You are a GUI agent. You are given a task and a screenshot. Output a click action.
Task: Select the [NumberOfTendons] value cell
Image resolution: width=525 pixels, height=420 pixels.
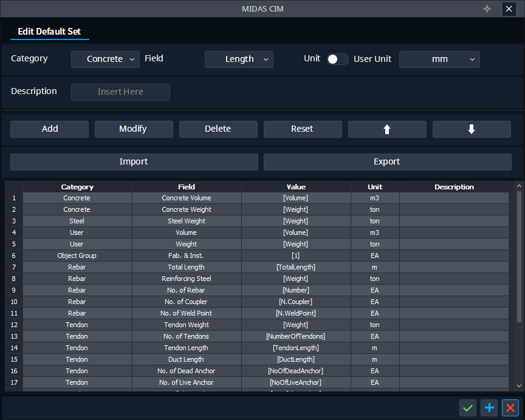coord(296,336)
